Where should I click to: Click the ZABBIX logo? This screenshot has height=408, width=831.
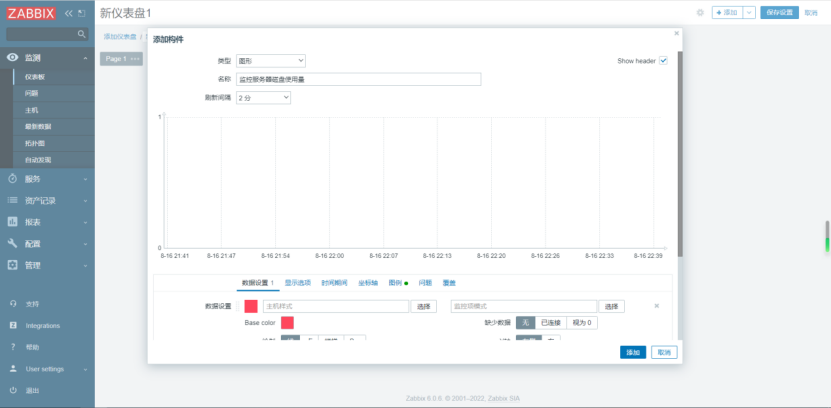(31, 13)
